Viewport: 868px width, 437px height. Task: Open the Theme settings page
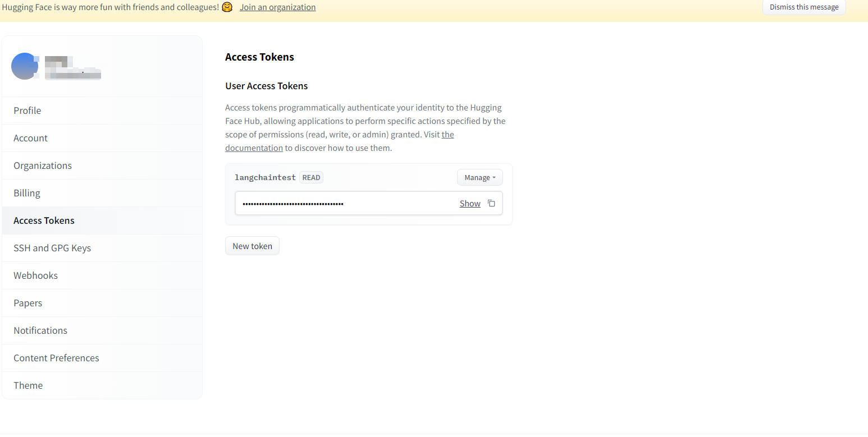pos(102,385)
